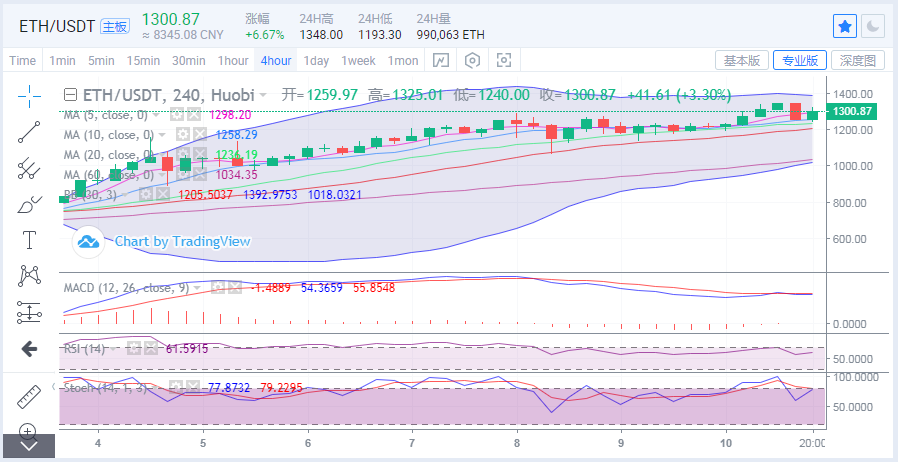
Task: Toggle the favorite star for ETH/USDT
Action: click(844, 26)
